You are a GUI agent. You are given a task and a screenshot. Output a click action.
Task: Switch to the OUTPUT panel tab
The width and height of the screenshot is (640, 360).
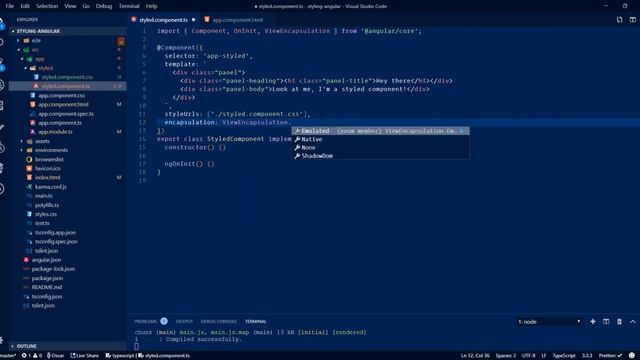tap(184, 322)
